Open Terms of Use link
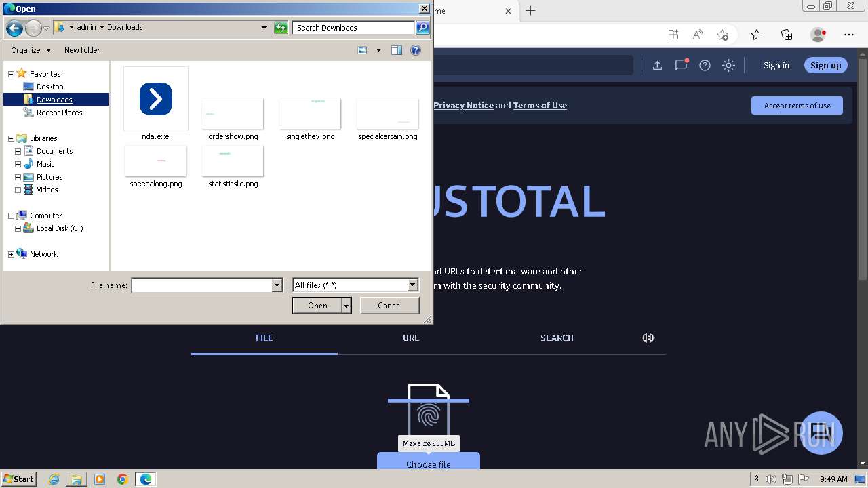868x488 pixels. (540, 105)
